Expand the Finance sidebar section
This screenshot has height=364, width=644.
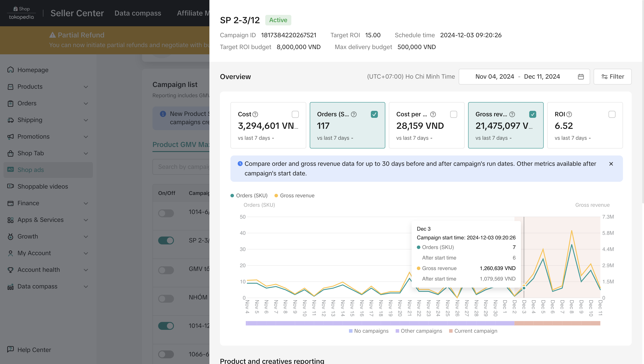86,203
